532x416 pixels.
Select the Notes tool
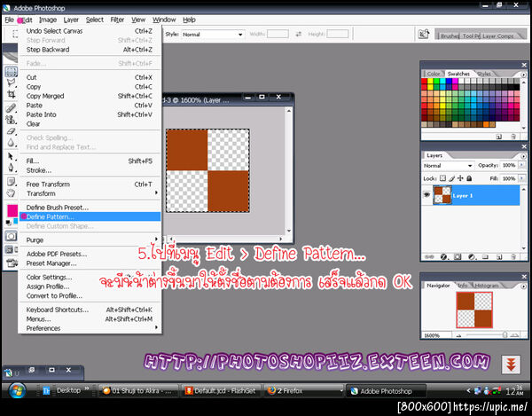point(11,182)
